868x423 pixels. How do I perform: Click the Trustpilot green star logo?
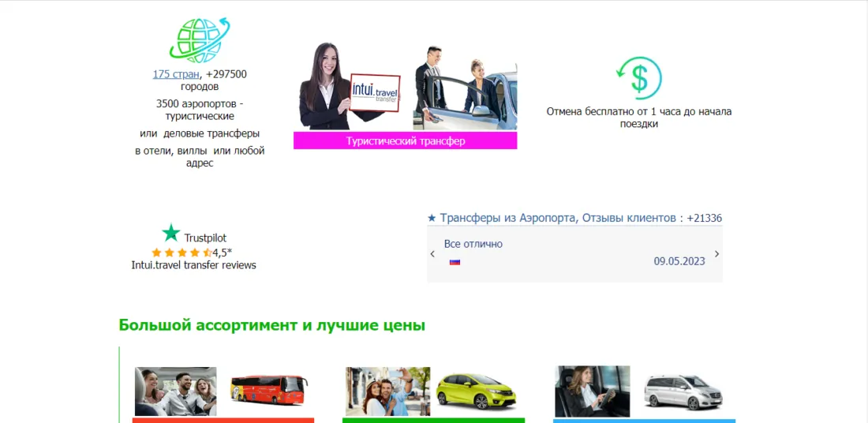[x=171, y=233]
